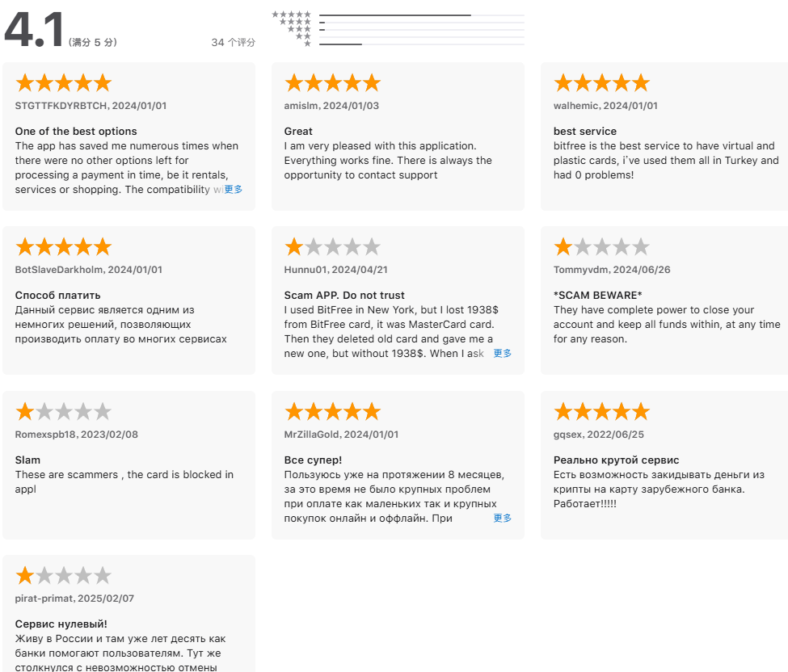Click the star rating on the walhemic review
This screenshot has width=788, height=672.
pos(601,83)
